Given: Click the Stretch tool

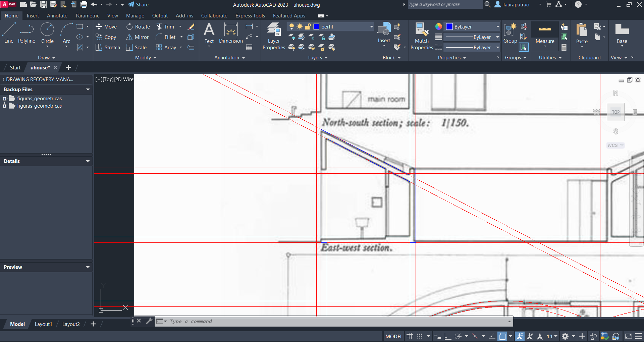Looking at the screenshot, I should click(108, 47).
